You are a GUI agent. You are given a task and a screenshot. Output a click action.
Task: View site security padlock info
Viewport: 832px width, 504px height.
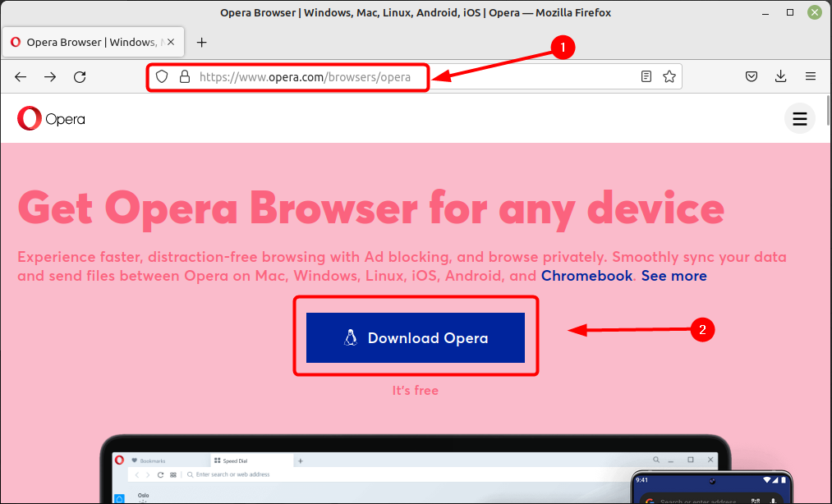coord(185,77)
